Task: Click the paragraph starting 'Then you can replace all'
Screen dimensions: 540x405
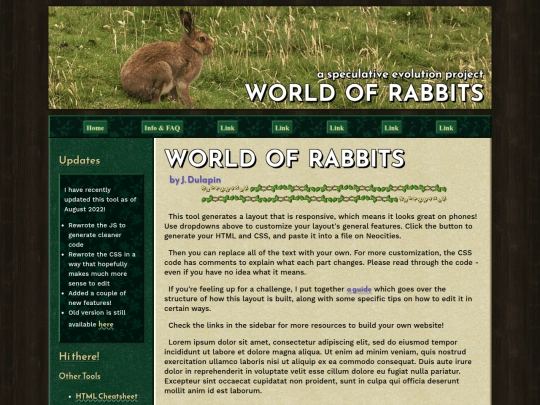Action: point(321,262)
